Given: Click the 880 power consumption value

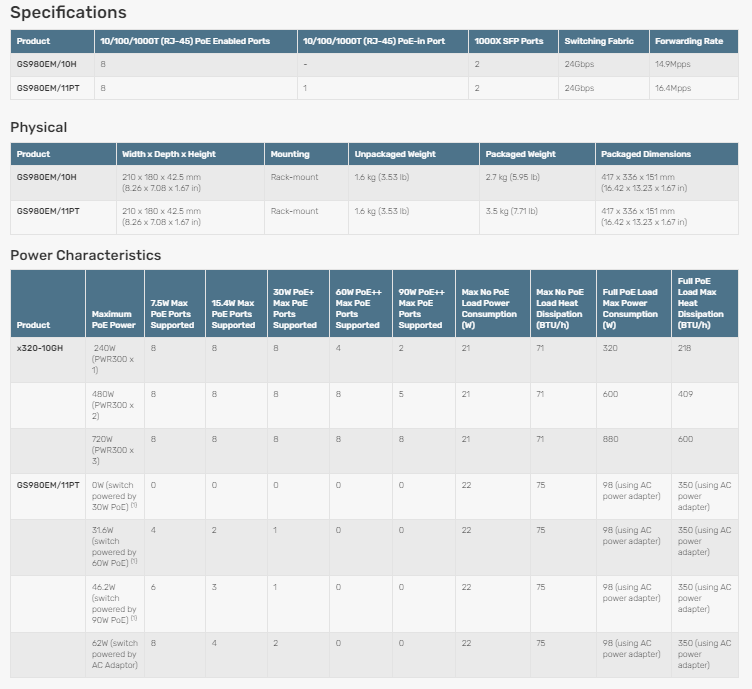Looking at the screenshot, I should (611, 440).
